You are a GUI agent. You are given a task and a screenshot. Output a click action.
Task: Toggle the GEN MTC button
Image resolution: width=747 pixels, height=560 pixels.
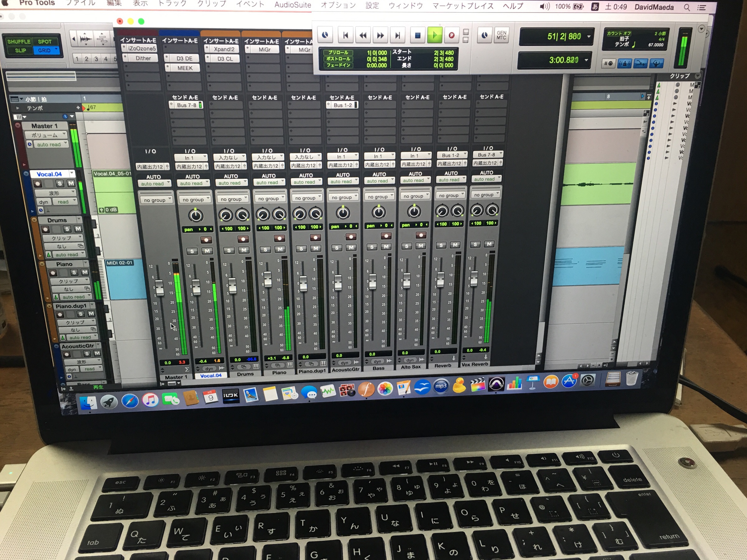501,35
